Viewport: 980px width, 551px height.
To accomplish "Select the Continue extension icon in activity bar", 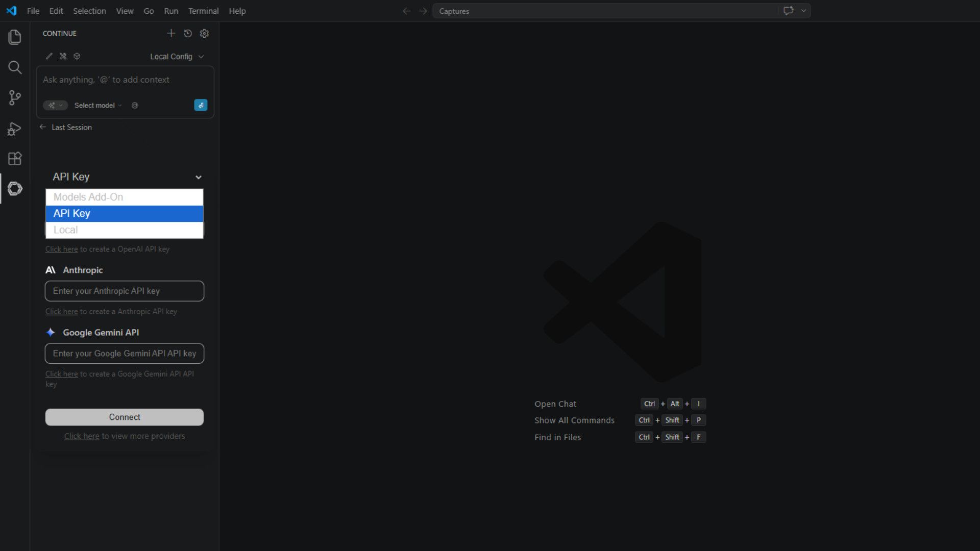I will 15,189.
